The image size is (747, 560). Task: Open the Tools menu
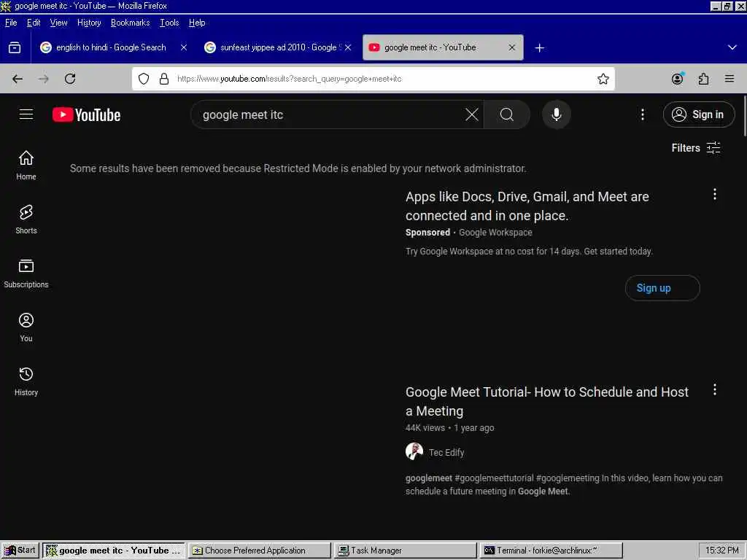[x=169, y=23]
